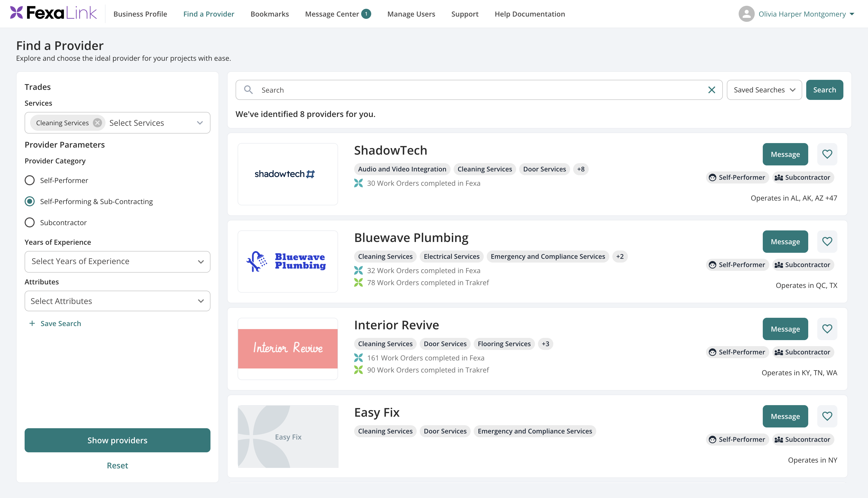Clear the search field with X icon
Image resolution: width=868 pixels, height=498 pixels.
[712, 90]
